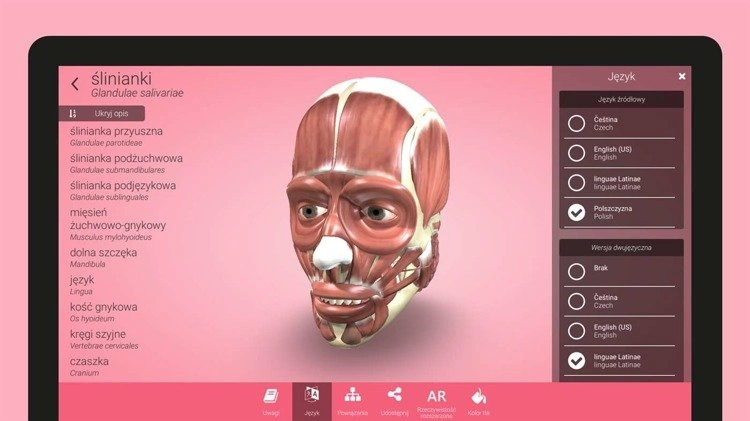Select linguae Latinae as source language
Image resolution: width=750 pixels, height=421 pixels.
pos(576,182)
